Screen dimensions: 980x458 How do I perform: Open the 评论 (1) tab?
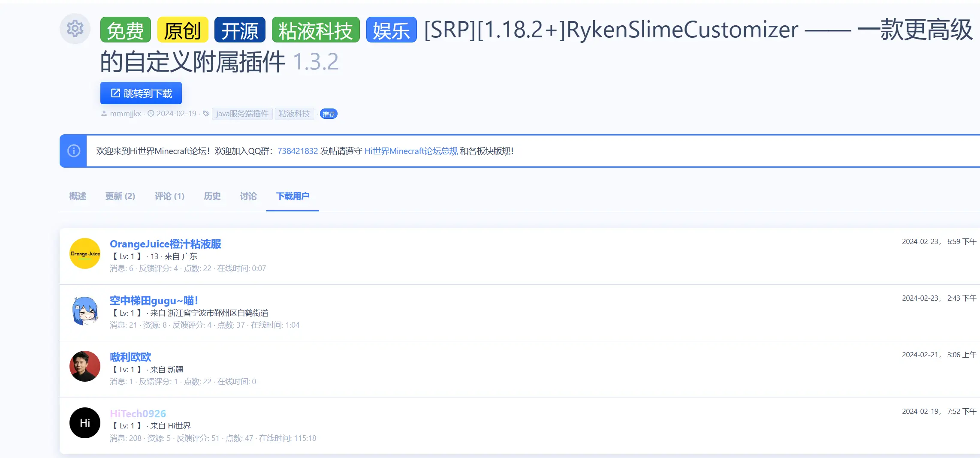pyautogui.click(x=169, y=196)
